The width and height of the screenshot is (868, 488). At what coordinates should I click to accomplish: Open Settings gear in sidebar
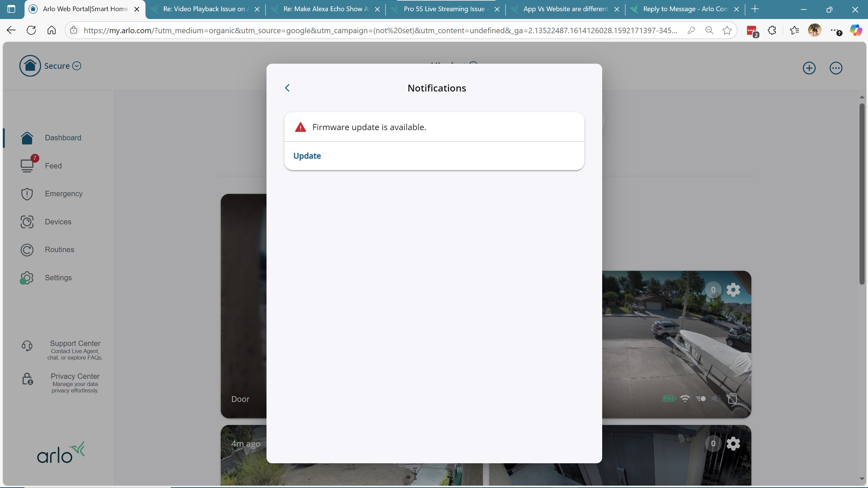(x=27, y=278)
